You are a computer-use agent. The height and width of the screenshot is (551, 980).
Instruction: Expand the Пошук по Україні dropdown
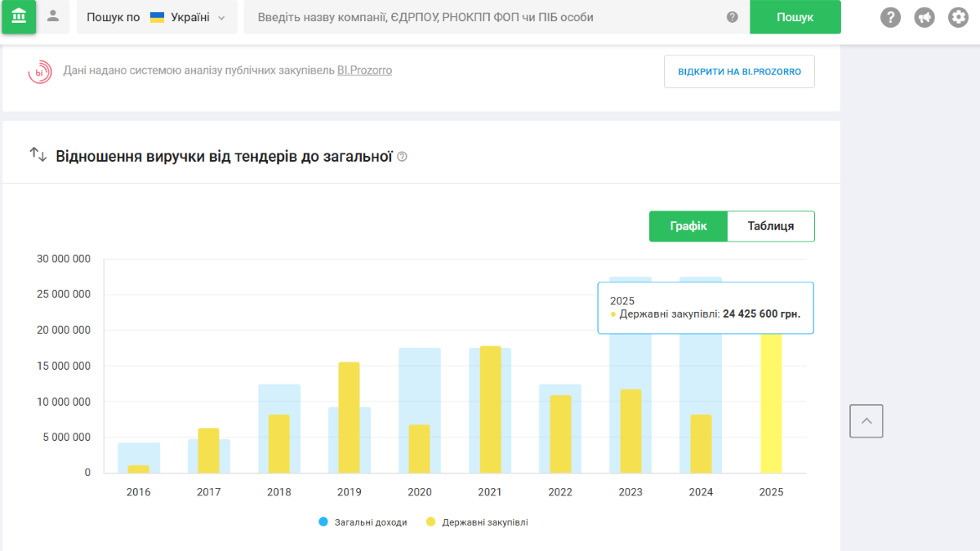click(x=157, y=17)
